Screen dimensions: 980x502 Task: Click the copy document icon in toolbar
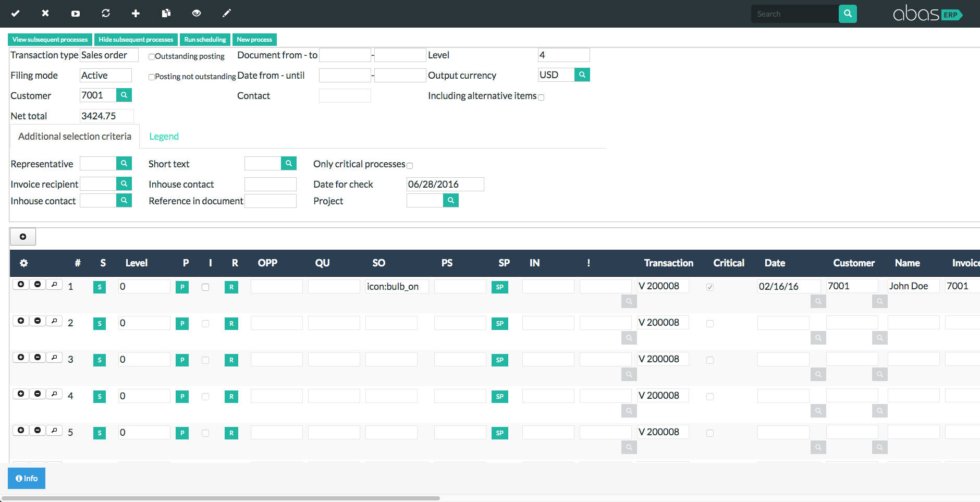[166, 14]
